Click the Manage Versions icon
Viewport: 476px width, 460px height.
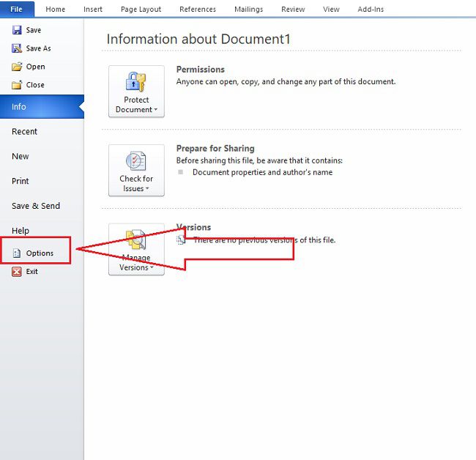pyautogui.click(x=136, y=240)
